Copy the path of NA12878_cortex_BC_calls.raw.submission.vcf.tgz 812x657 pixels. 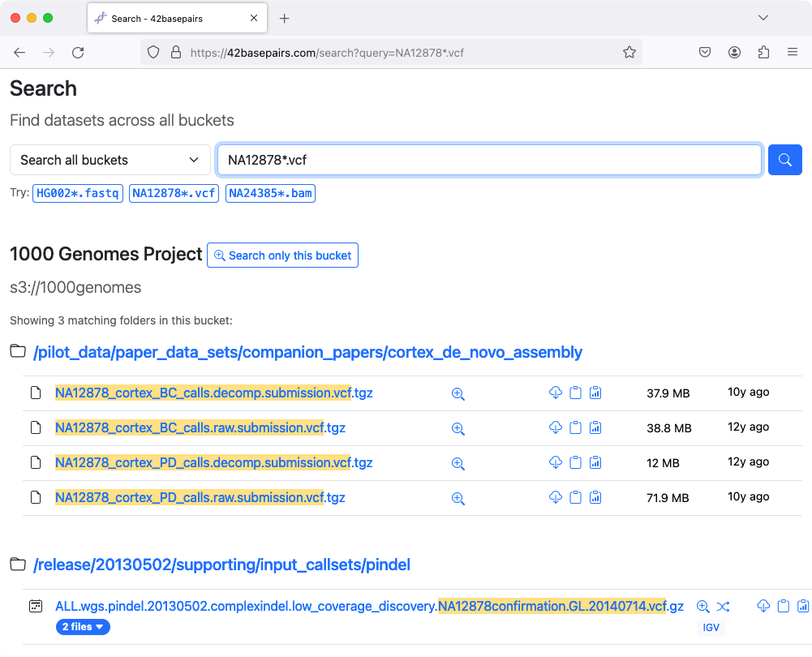tap(575, 427)
